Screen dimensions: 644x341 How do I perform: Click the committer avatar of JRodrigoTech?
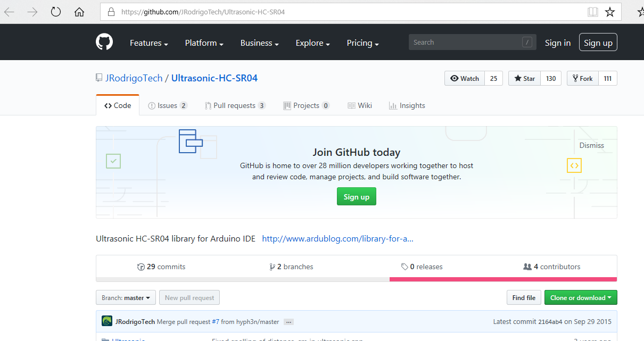click(107, 321)
